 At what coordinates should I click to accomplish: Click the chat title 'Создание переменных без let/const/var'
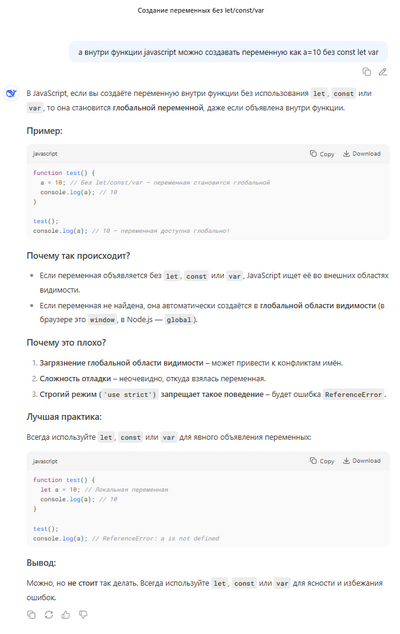201,11
